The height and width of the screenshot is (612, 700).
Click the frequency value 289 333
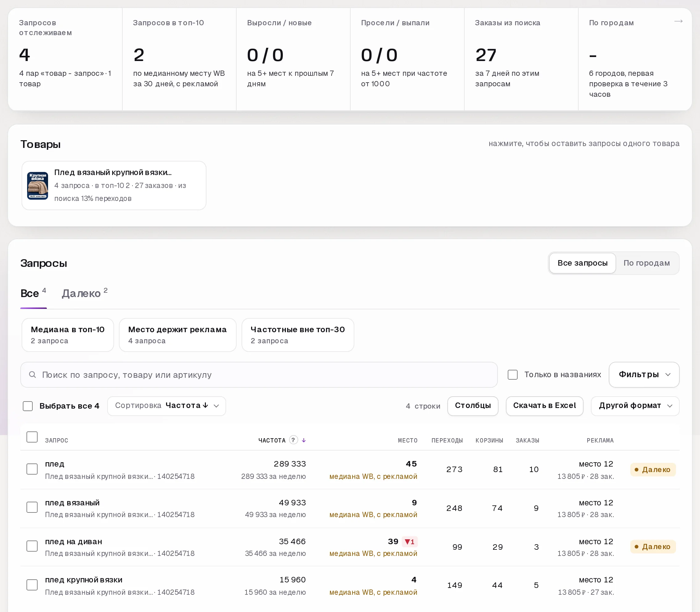pos(290,464)
